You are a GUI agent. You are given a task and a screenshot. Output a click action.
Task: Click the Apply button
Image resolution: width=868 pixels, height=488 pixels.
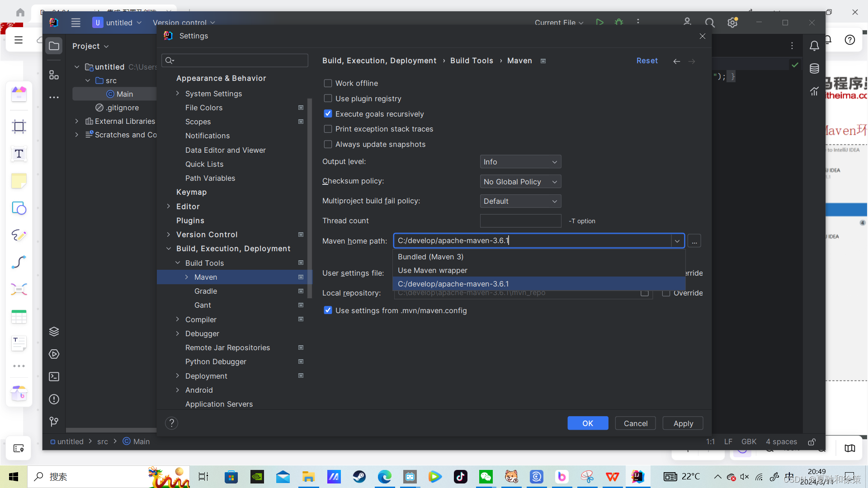click(x=683, y=423)
